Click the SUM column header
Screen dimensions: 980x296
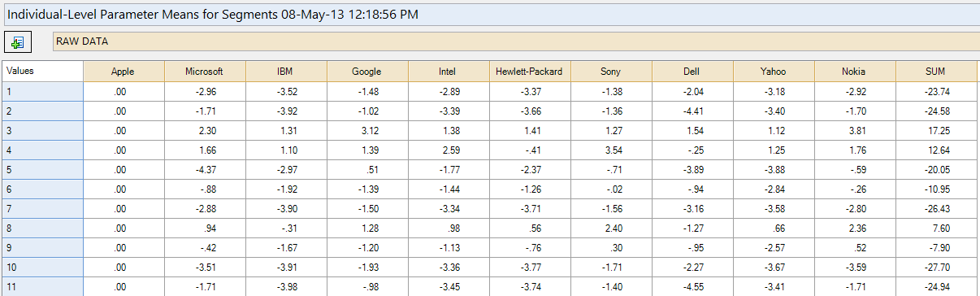[935, 72]
